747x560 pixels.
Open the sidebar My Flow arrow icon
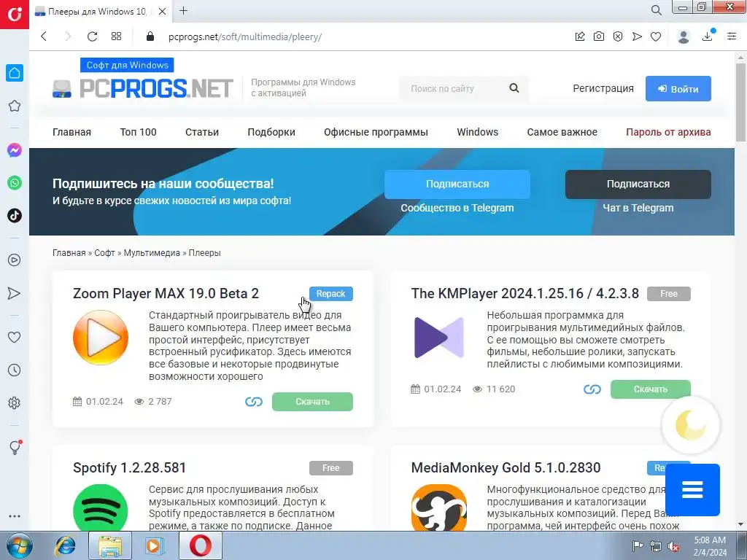click(15, 293)
